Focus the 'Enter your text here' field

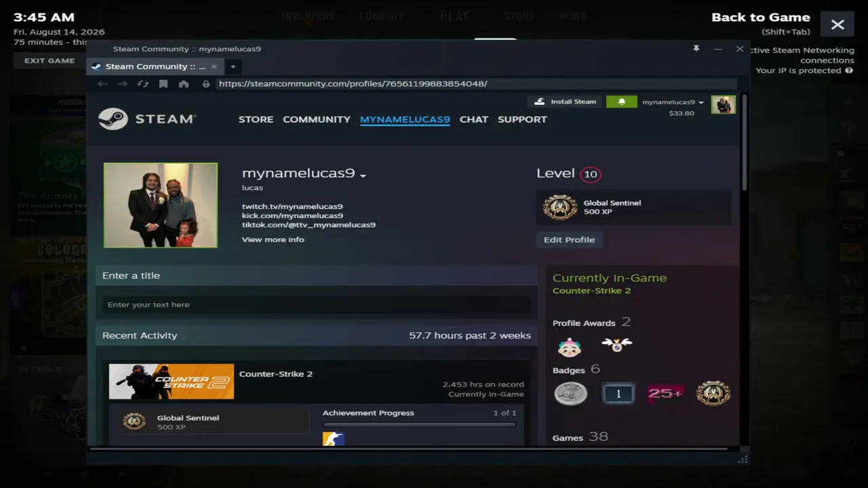coord(317,304)
